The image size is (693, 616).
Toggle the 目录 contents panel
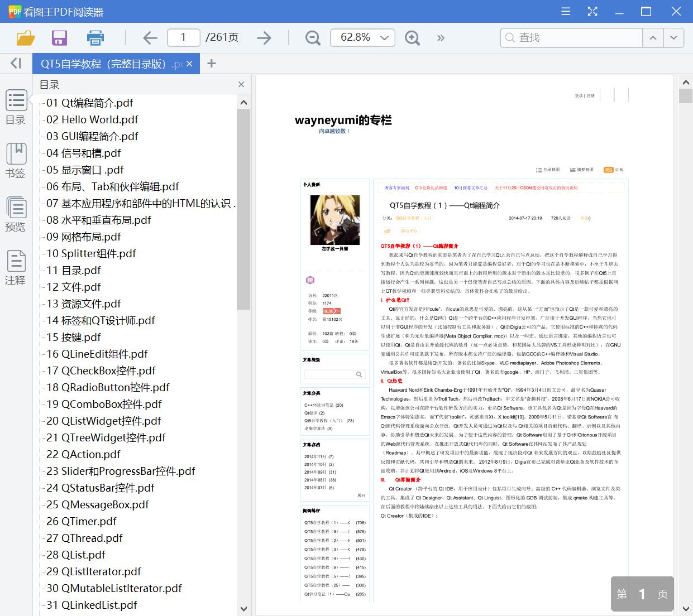16,107
